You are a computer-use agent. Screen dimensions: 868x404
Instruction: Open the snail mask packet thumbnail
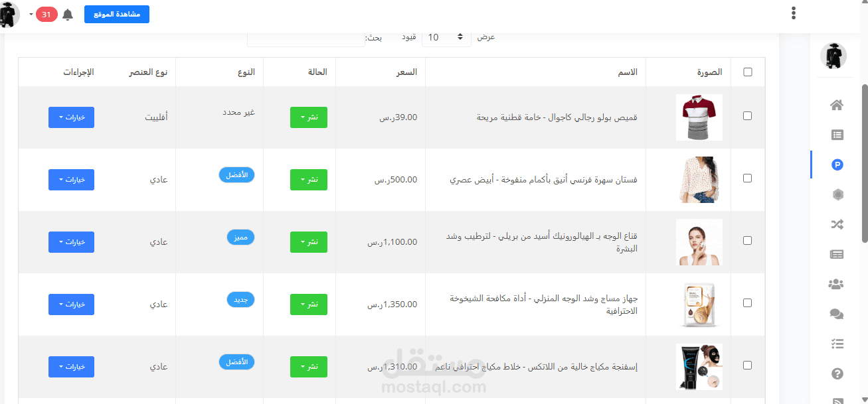point(699,304)
